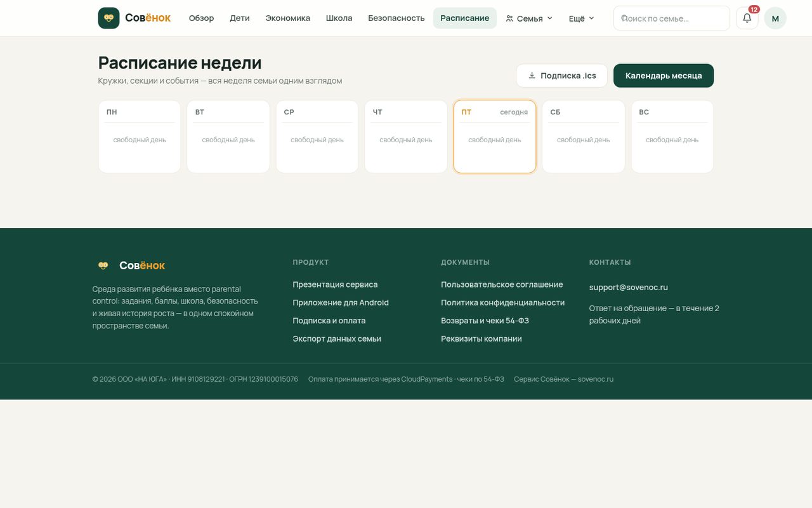Viewport: 812px width, 508px height.
Task: Select the ВТ day card
Action: pos(228,137)
